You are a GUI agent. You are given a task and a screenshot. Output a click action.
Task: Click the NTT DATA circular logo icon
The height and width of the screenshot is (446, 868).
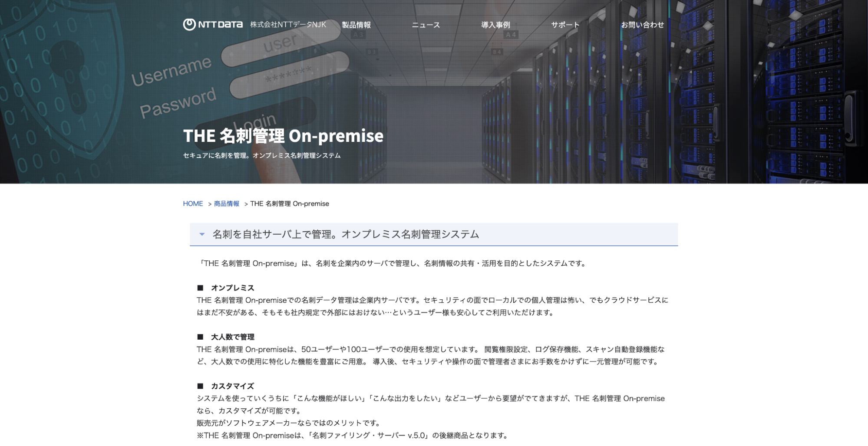[x=189, y=25]
